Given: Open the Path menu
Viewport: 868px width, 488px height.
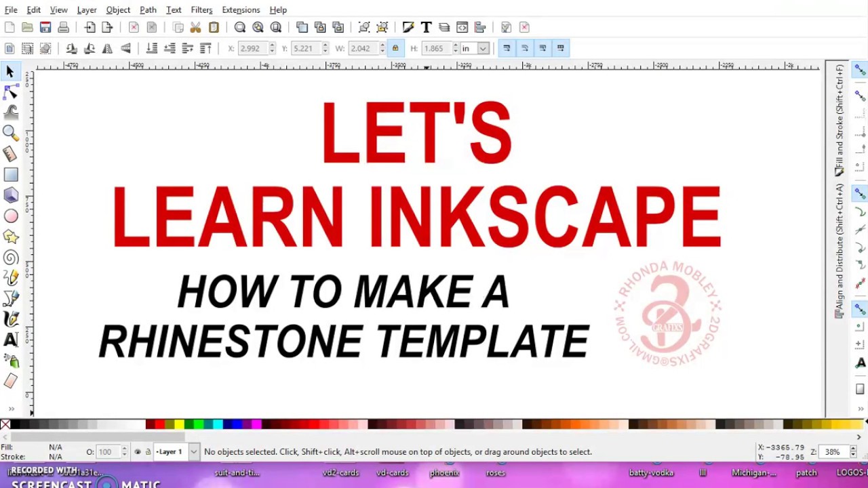Looking at the screenshot, I should tap(148, 9).
